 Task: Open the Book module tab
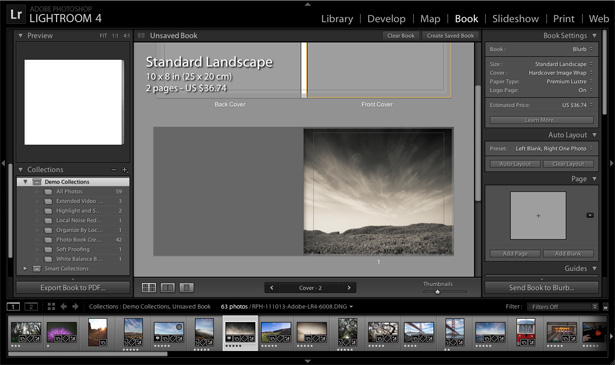(466, 19)
